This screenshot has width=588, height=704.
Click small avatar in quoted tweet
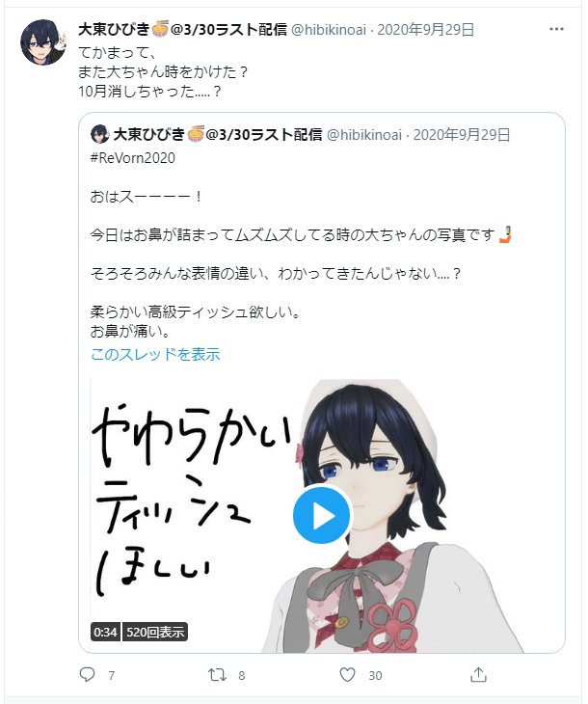tap(99, 134)
